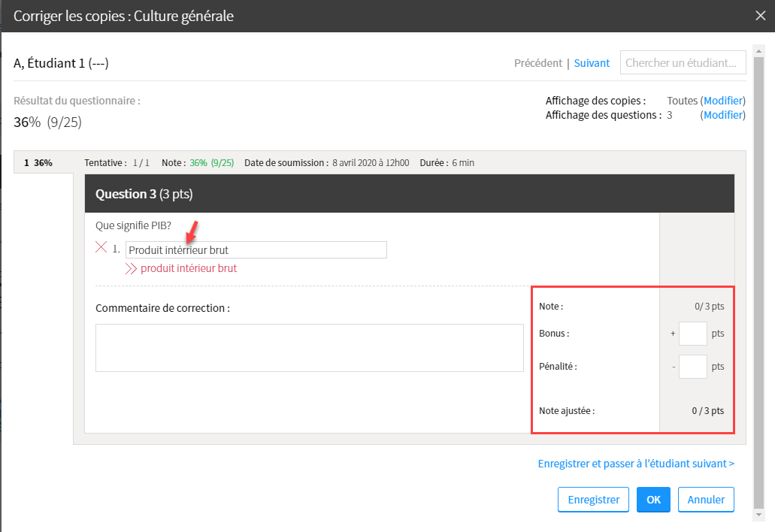Click the student's answer field for PIB
This screenshot has width=775, height=532.
pos(256,250)
